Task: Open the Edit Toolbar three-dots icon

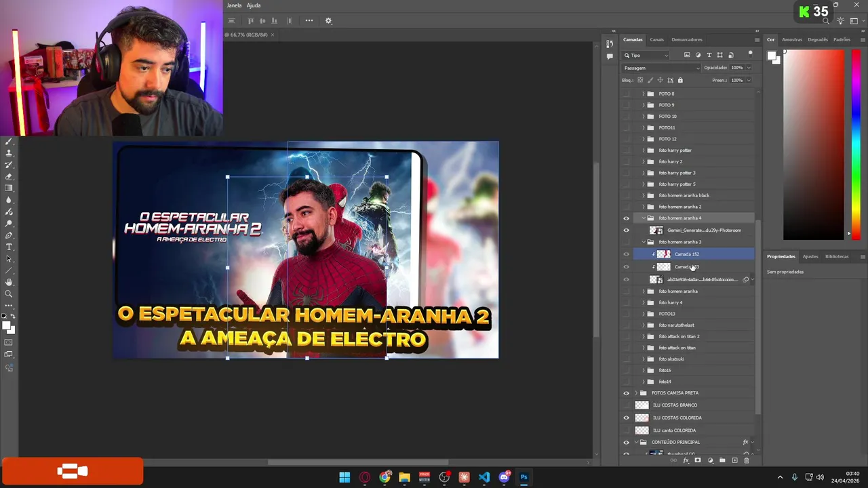Action: [9, 305]
